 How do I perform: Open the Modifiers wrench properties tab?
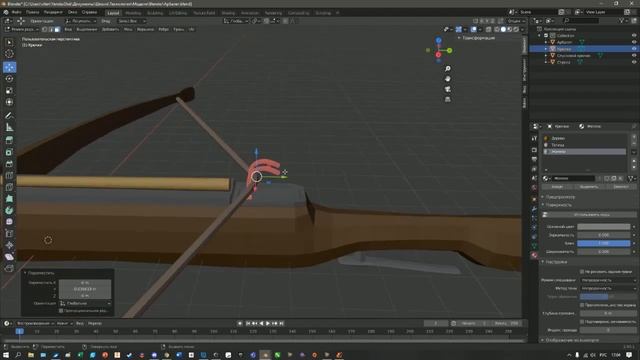[x=534, y=209]
